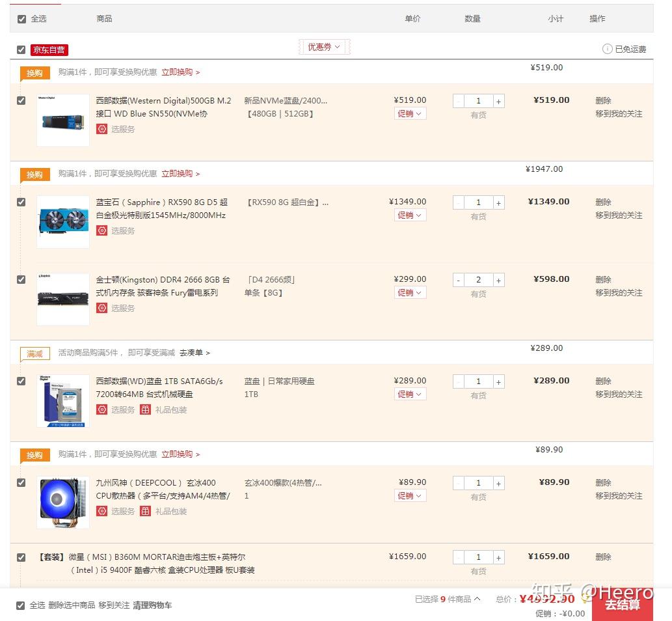Open 促销 dropdown for DEEPCOOL cooler
This screenshot has width=672, height=621.
pyautogui.click(x=410, y=496)
